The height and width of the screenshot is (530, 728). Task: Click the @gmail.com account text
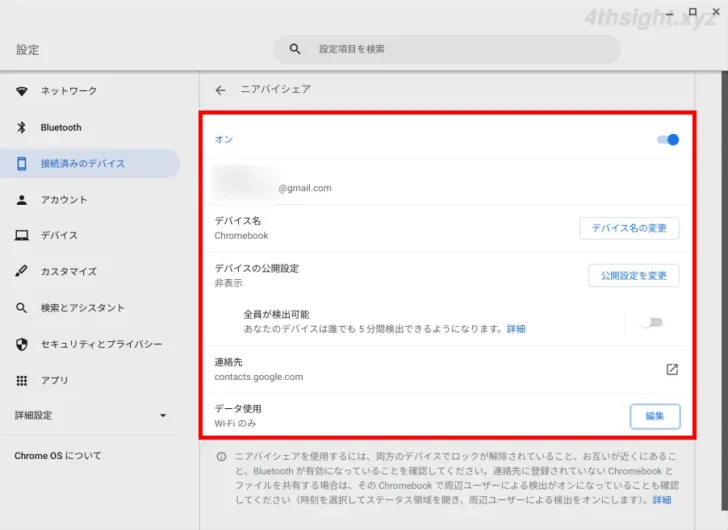[305, 188]
